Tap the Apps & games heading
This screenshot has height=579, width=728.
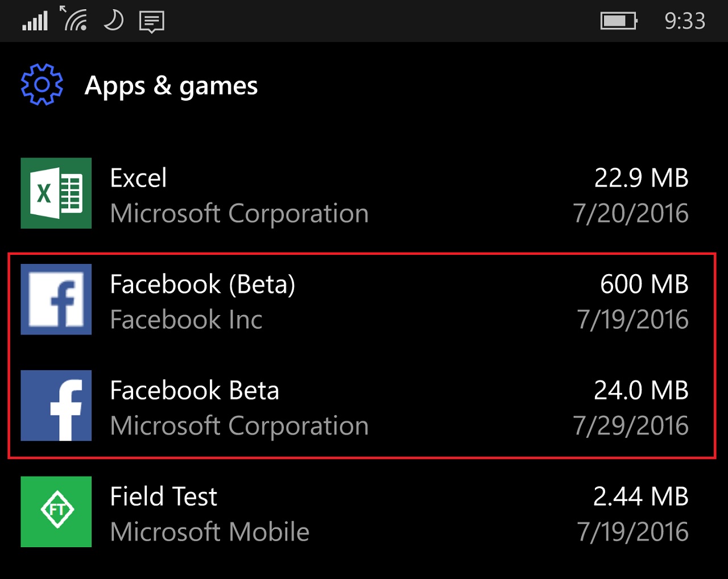click(171, 86)
